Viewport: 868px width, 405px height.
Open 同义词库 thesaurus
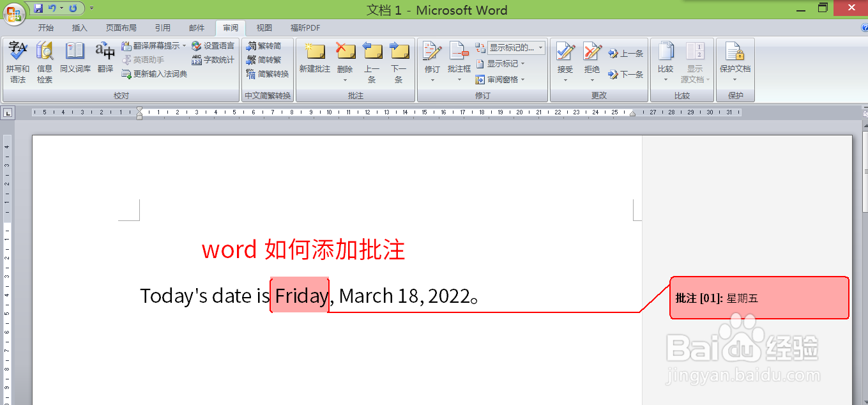click(75, 57)
